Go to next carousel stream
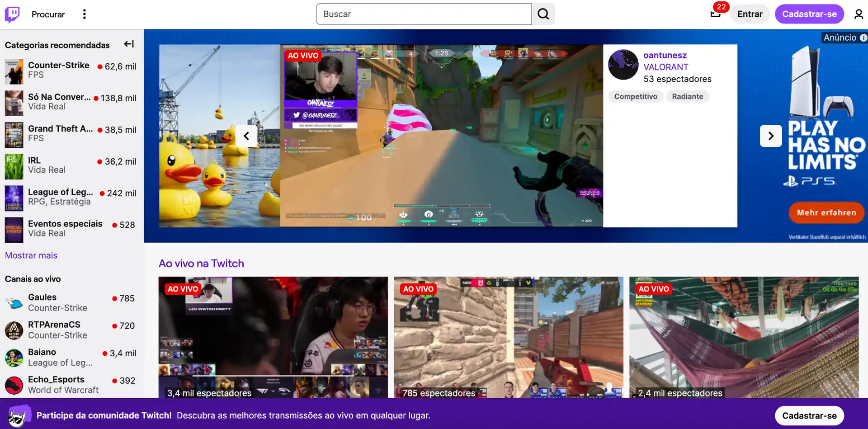Image resolution: width=868 pixels, height=429 pixels. coord(771,136)
